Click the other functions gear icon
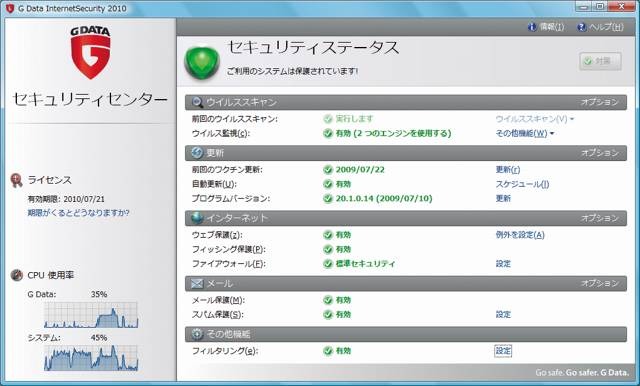Viewport: 640px width, 386px height. [197, 334]
